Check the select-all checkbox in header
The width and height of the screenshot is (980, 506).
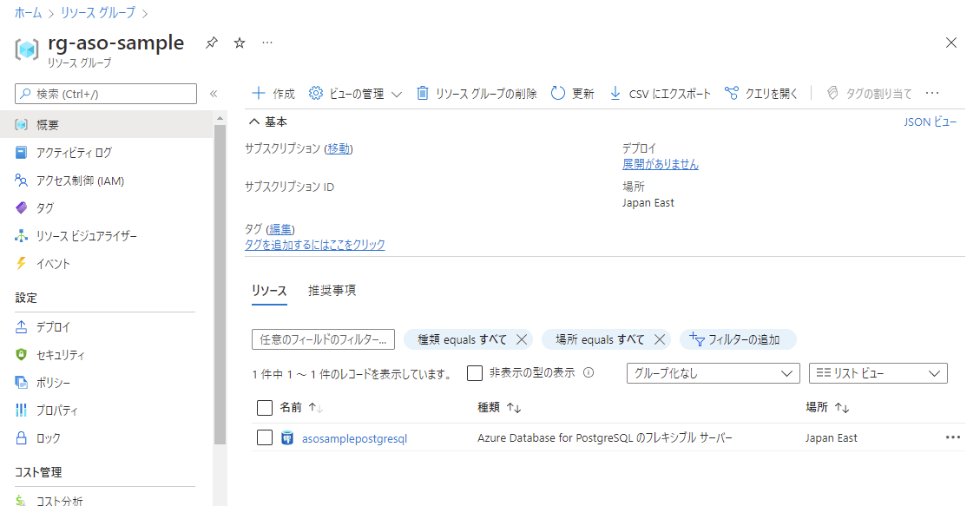tap(265, 408)
